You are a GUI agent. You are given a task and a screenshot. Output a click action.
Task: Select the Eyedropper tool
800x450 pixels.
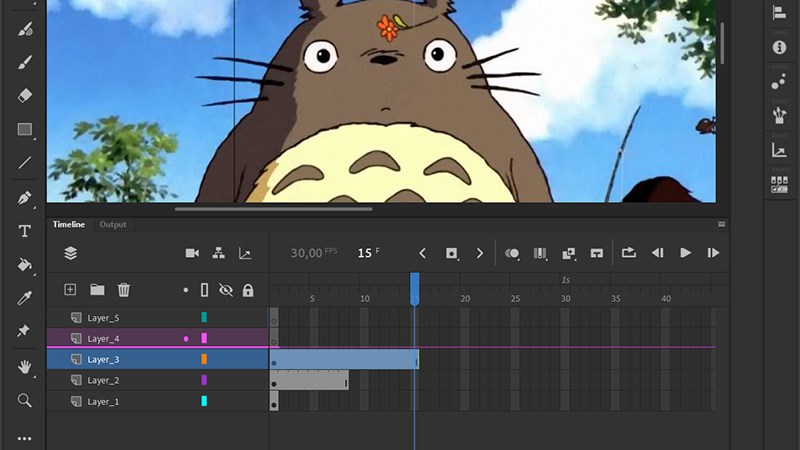[x=24, y=298]
